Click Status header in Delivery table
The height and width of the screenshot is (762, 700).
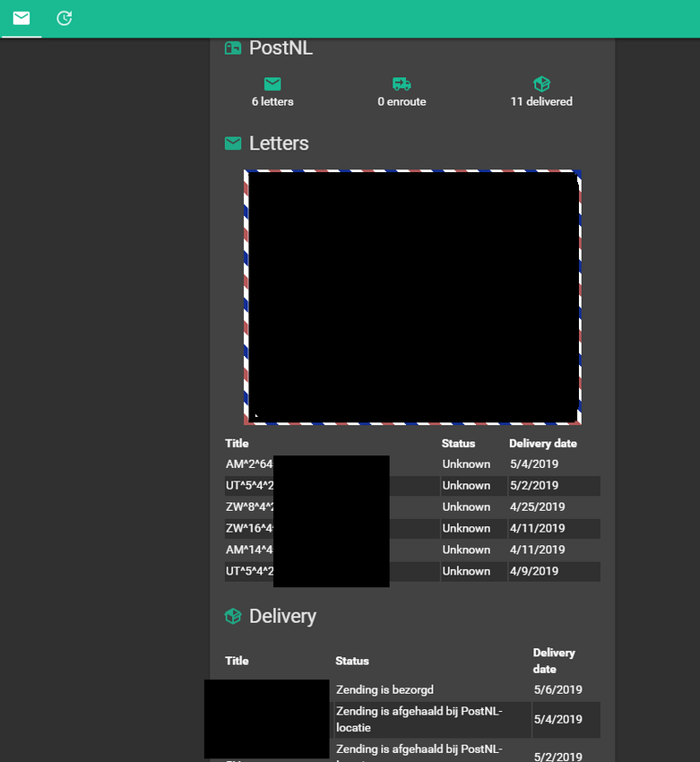[x=352, y=661]
